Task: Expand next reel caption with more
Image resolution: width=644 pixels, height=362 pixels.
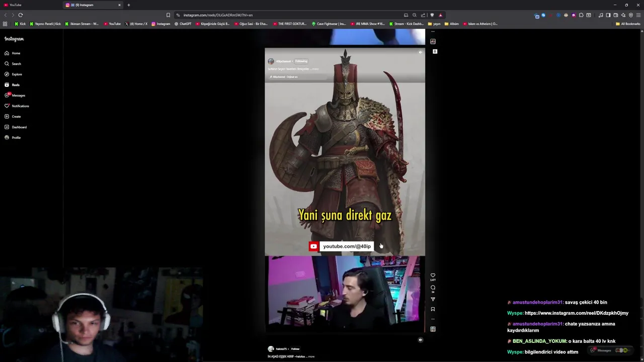Action: click(311, 356)
